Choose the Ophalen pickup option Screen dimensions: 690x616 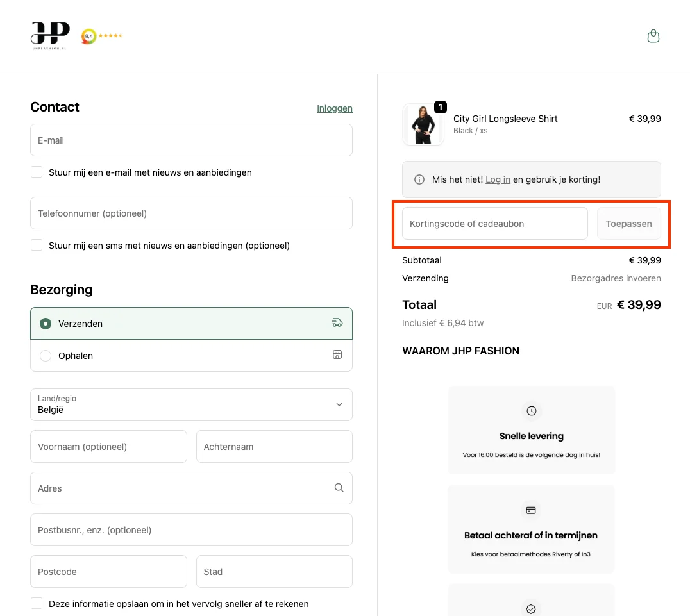tap(46, 356)
